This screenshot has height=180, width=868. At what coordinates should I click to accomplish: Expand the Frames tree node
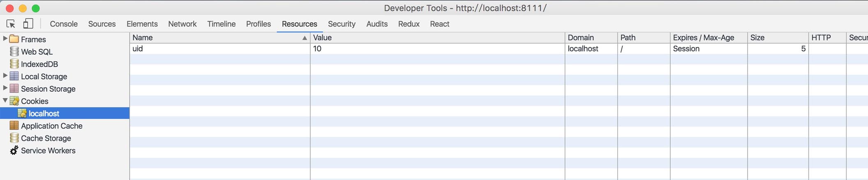tap(5, 39)
